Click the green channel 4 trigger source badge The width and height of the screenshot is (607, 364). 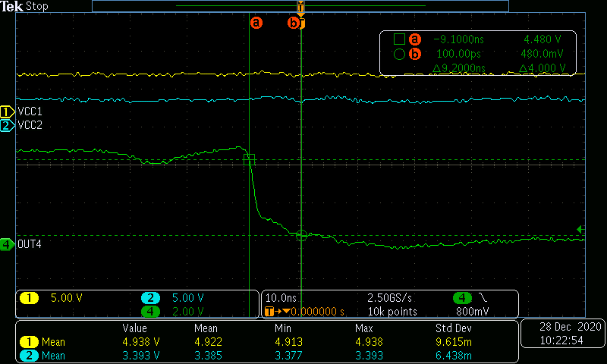pyautogui.click(x=462, y=298)
